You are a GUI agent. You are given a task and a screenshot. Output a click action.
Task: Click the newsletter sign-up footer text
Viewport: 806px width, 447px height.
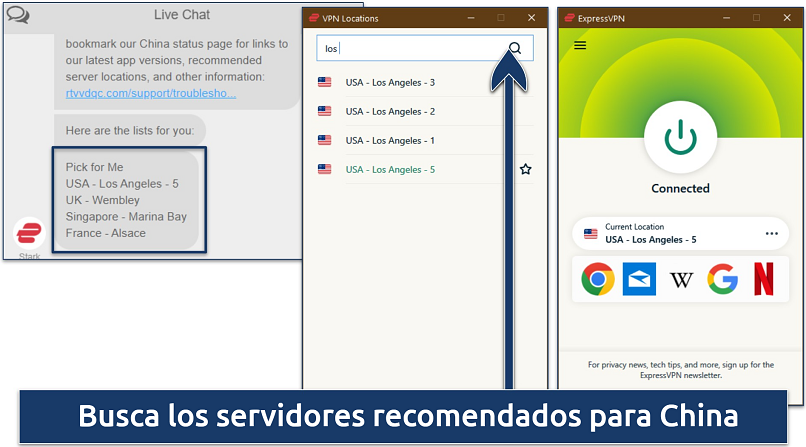[x=681, y=370]
